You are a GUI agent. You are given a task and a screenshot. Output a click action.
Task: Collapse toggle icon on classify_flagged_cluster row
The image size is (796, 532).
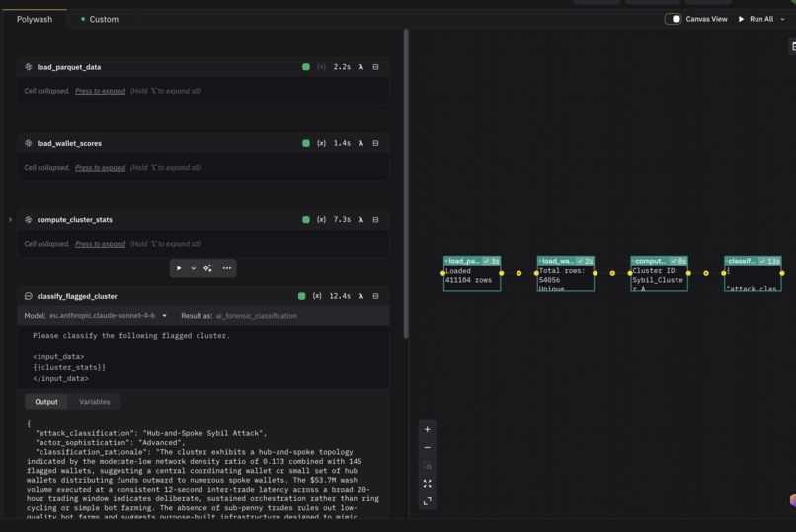375,296
